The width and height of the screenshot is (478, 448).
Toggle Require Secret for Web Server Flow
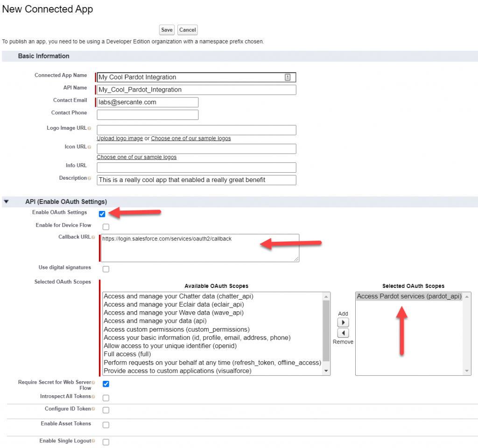pos(106,384)
